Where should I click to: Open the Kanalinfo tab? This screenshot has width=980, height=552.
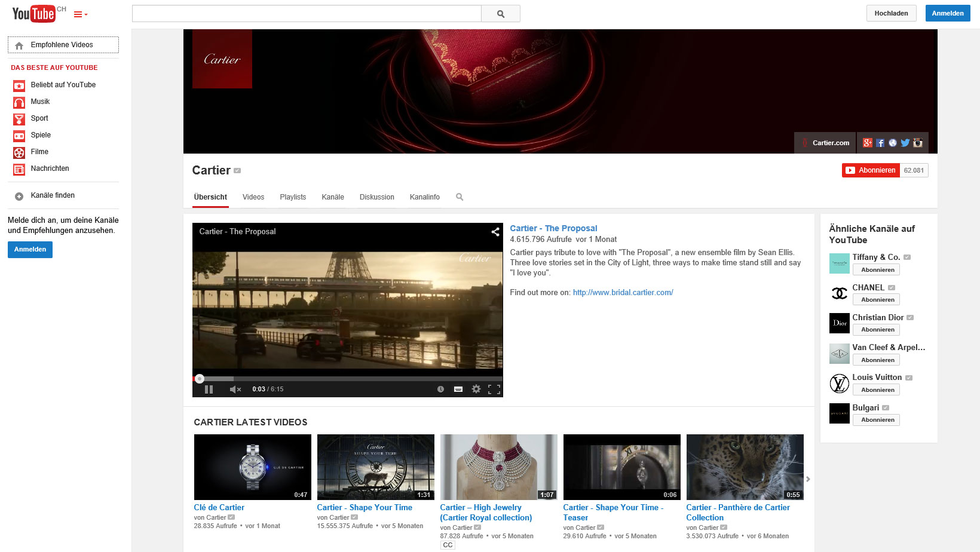[x=425, y=197]
